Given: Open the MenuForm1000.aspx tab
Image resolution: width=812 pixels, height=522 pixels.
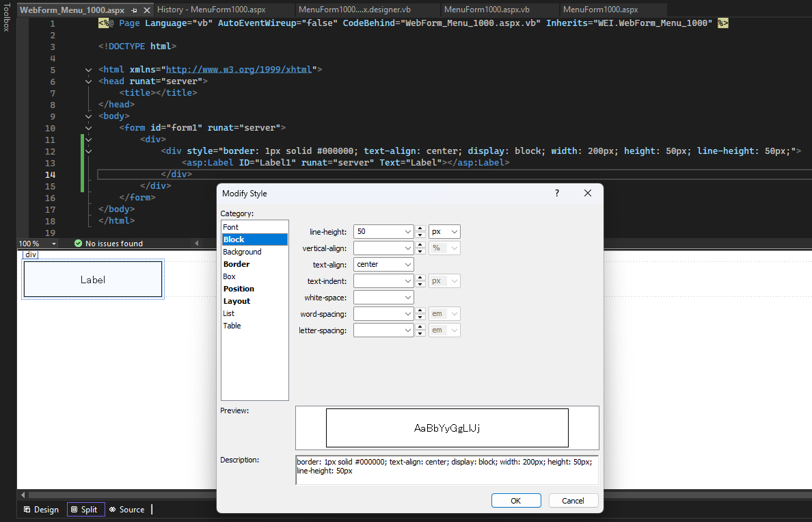Looking at the screenshot, I should [601, 10].
